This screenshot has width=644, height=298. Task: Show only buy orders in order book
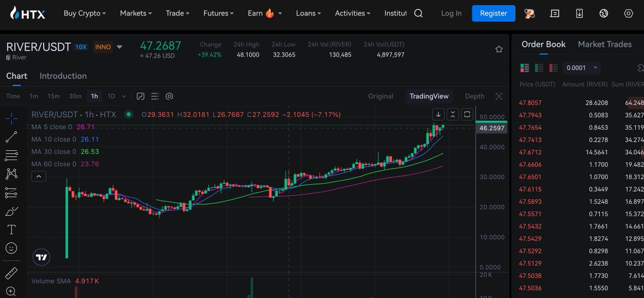(x=539, y=68)
